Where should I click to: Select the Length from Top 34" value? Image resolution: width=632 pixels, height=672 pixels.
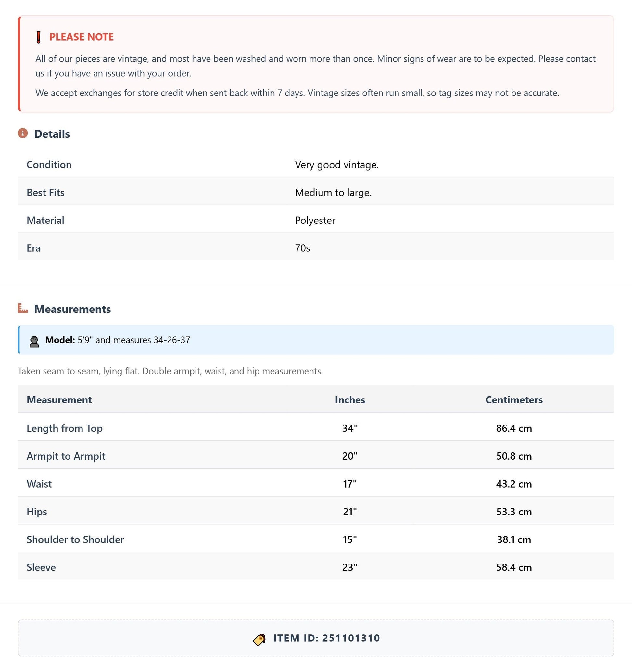click(350, 428)
